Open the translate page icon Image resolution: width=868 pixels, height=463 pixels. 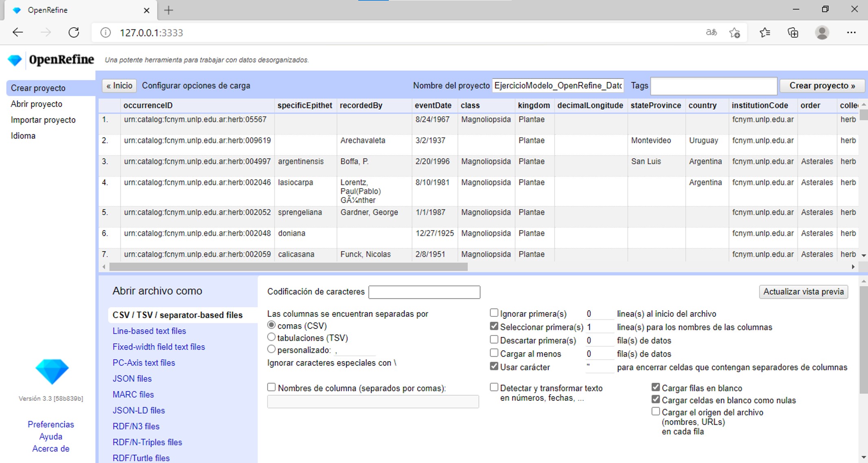711,33
